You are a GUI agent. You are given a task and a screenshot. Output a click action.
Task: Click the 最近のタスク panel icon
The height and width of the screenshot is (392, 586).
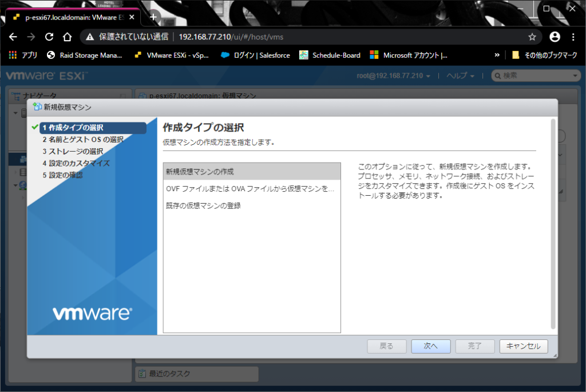(142, 374)
